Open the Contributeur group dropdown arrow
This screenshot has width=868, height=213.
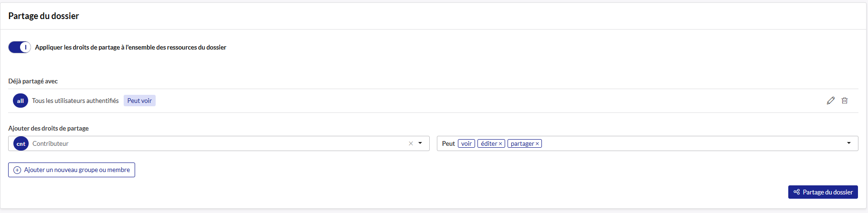click(420, 143)
